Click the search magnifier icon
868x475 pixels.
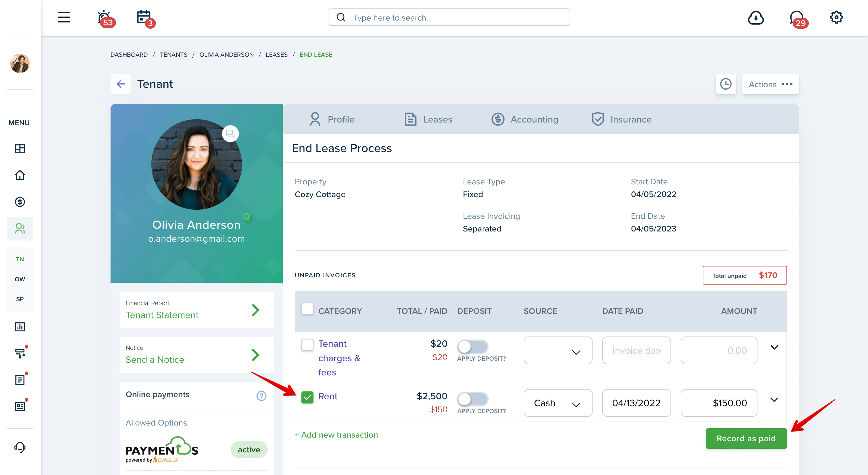pyautogui.click(x=341, y=18)
